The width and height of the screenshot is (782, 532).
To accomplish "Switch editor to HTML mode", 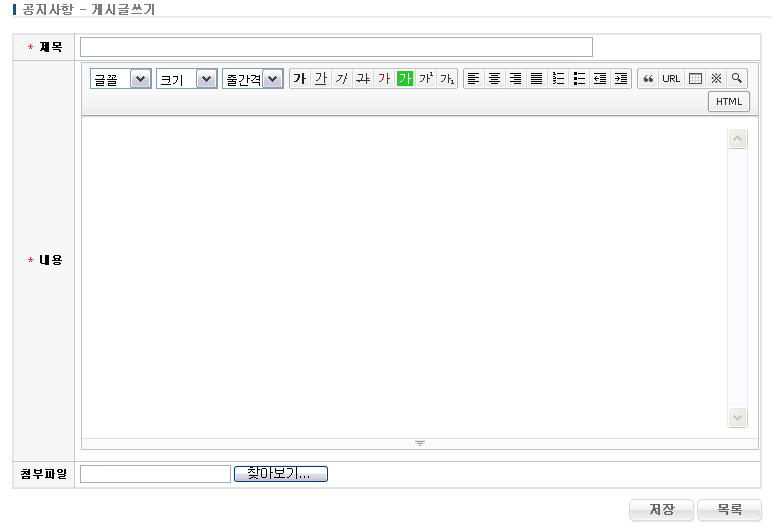I will pos(728,101).
